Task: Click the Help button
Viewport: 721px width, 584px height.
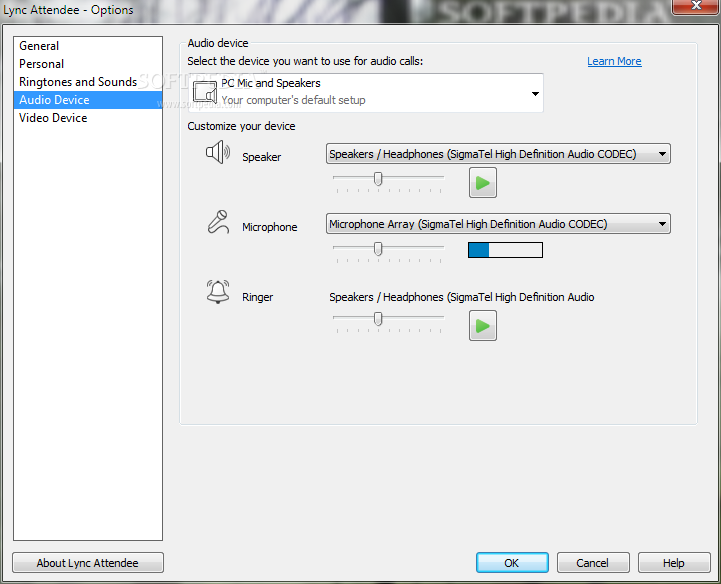Action: tap(674, 563)
